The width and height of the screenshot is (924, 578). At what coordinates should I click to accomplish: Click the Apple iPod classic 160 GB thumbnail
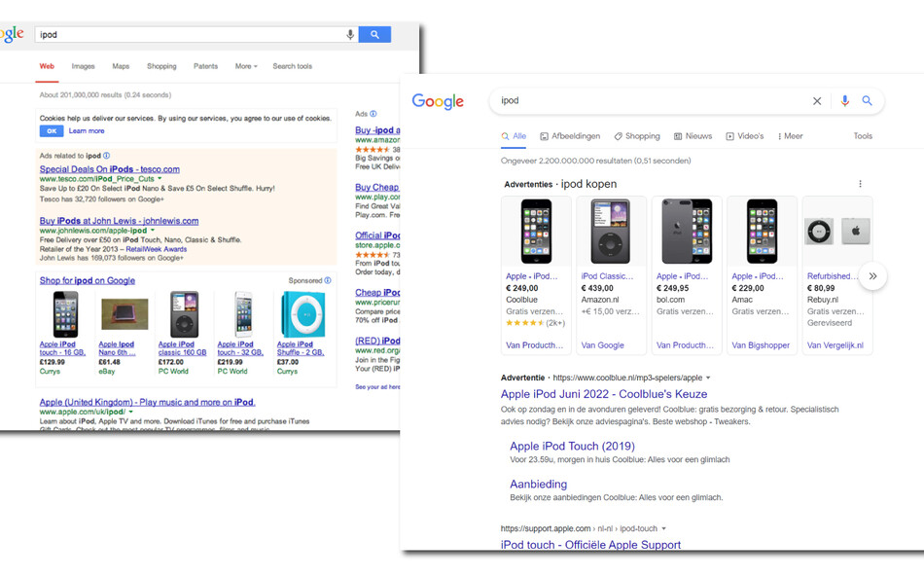[x=184, y=313]
